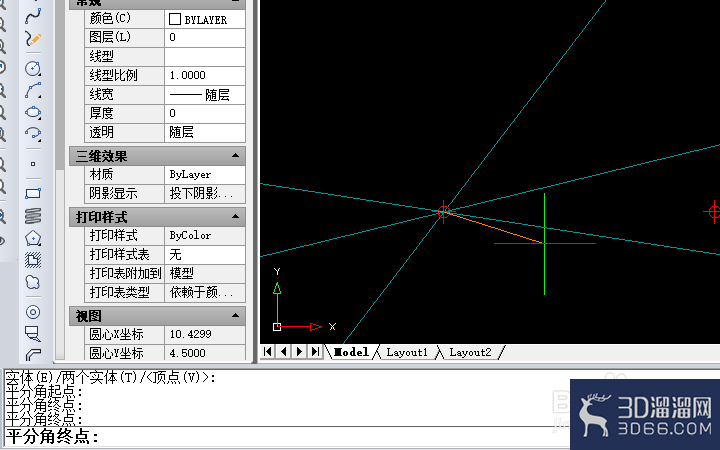Select the Spline curve tool

pos(33,16)
